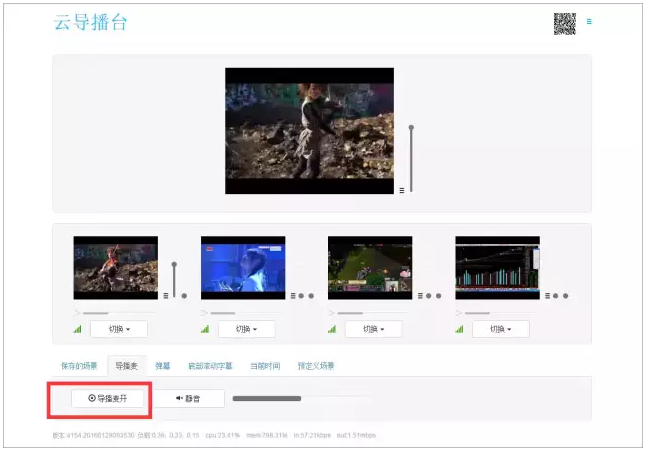Toggle second round dot beside stock chart source

(x=566, y=296)
